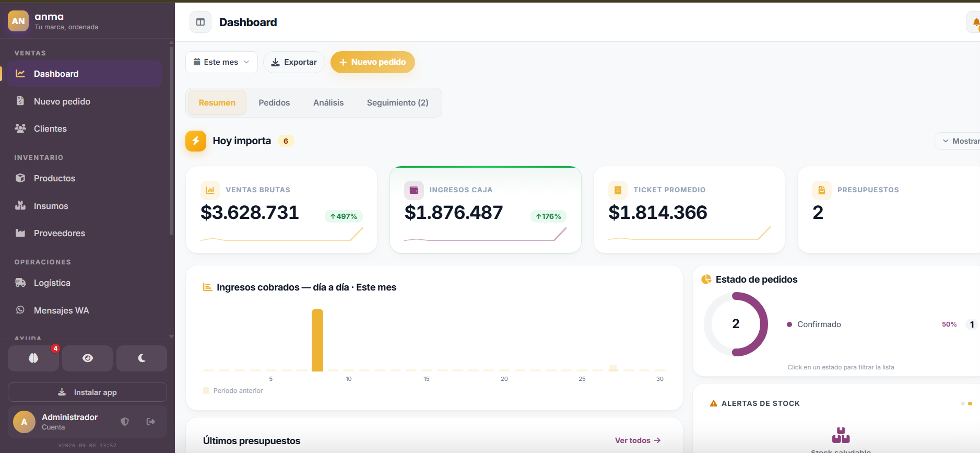Open the Seguimiento (2) tab
This screenshot has width=980, height=453.
pos(398,103)
